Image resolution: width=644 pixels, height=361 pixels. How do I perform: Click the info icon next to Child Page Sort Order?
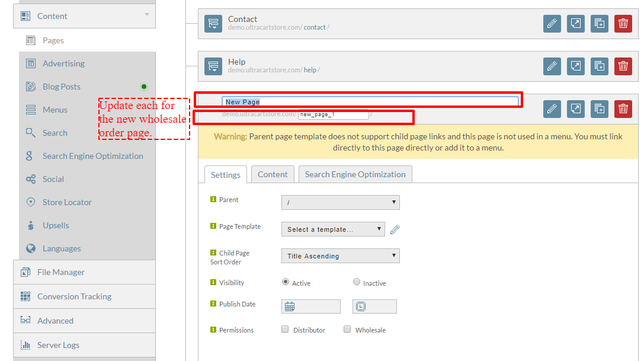point(213,253)
